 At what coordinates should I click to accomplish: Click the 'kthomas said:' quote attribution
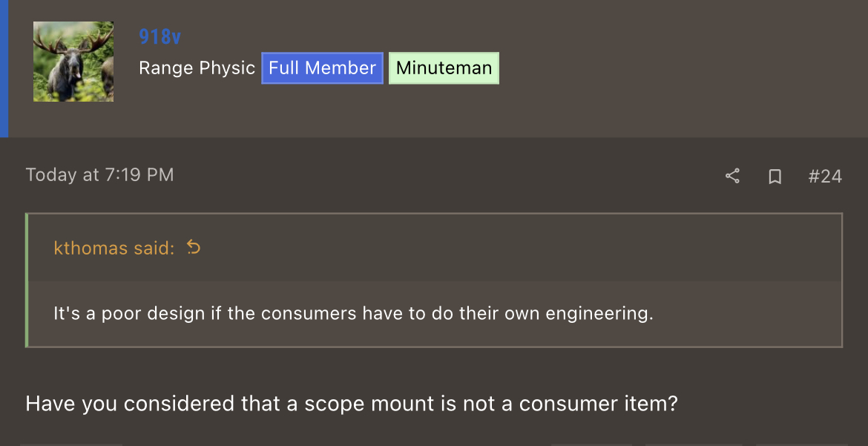point(114,248)
